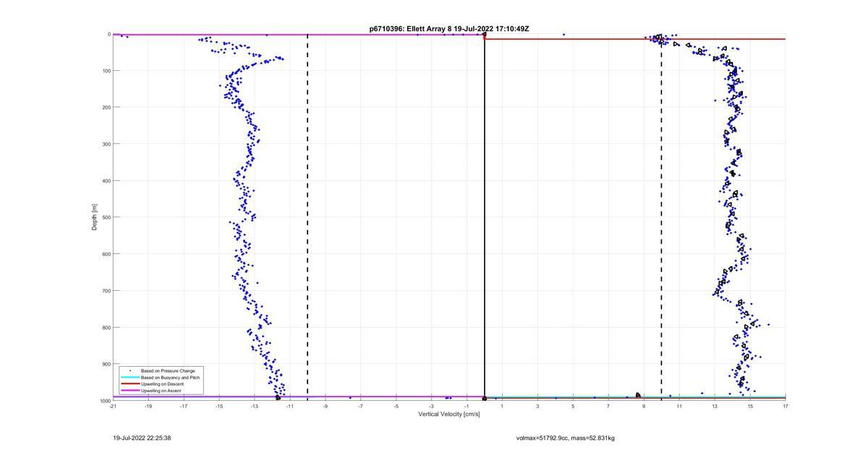This screenshot has height=450, width=868.
Task: Click legend entry 'Upwelling on Ascent'
Action: pos(161,391)
